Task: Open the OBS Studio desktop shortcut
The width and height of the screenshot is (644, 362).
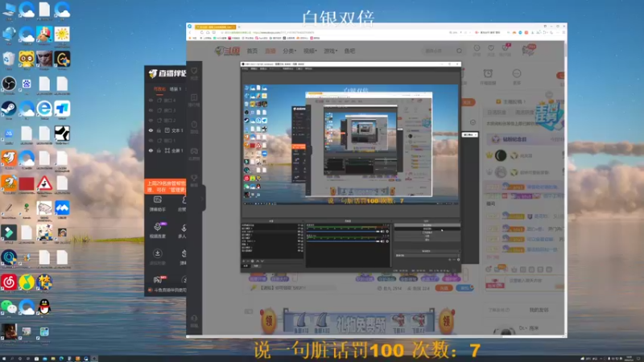Action: [9, 84]
